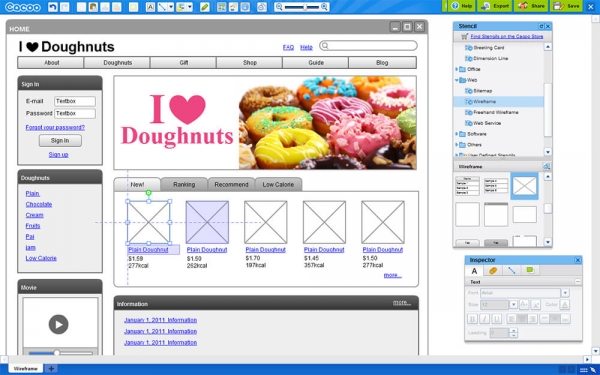Screen dimensions: 600x375
Task: Open the Font dropdown in Inspector
Action: [565, 293]
